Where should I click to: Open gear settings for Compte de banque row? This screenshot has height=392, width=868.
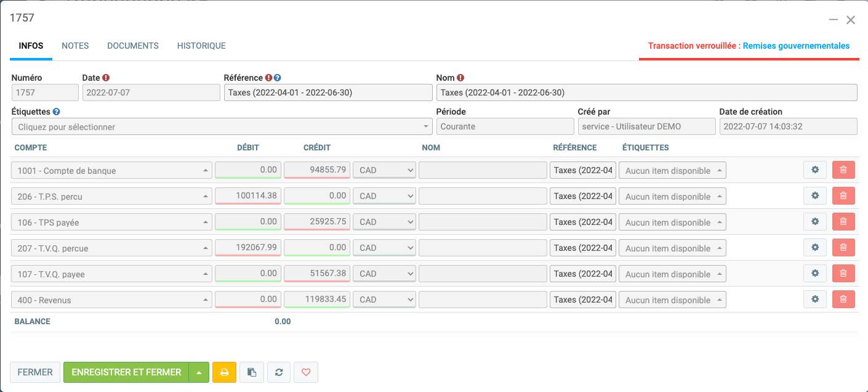point(814,170)
